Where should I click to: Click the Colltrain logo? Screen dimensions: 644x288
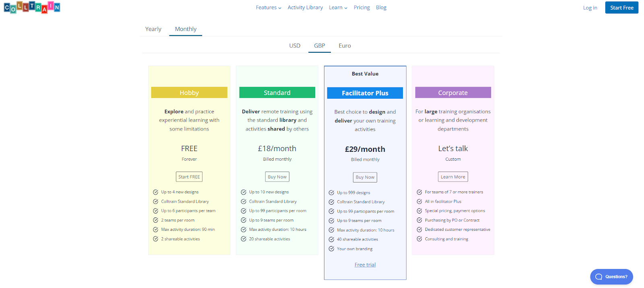(32, 7)
